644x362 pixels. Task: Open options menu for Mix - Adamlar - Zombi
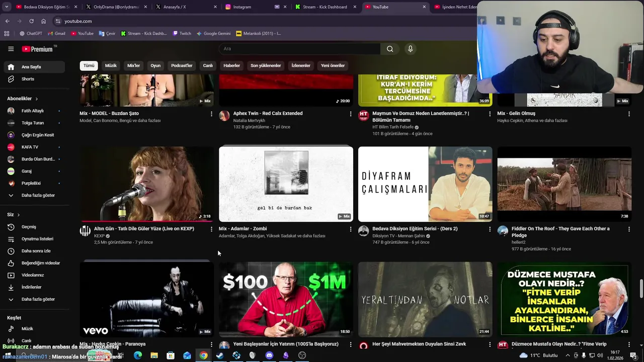(351, 229)
